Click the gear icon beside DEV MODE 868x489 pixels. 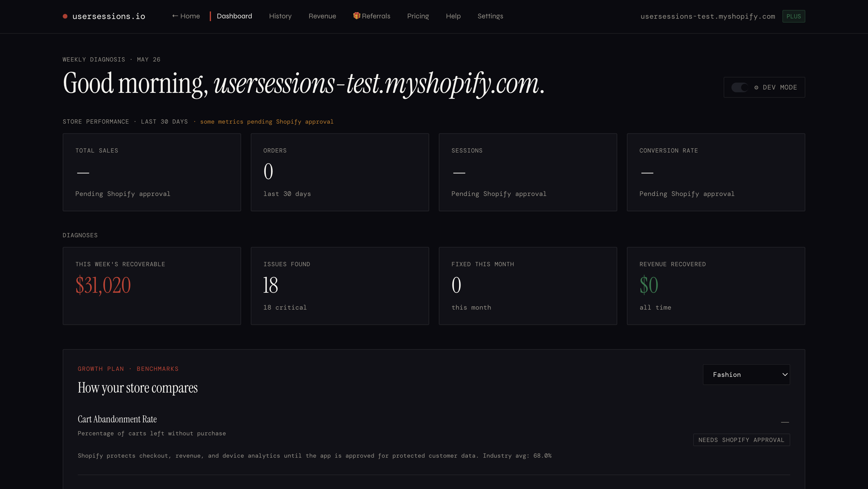click(x=756, y=87)
